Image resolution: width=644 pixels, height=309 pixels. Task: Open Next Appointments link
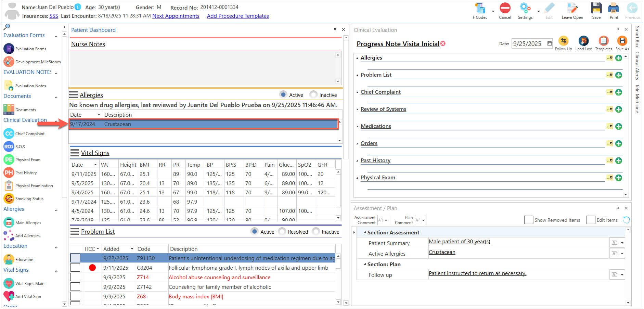tap(176, 16)
